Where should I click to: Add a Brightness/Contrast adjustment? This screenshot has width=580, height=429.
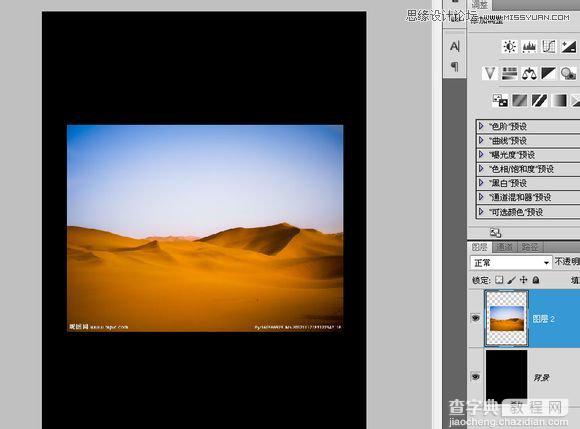(x=510, y=47)
